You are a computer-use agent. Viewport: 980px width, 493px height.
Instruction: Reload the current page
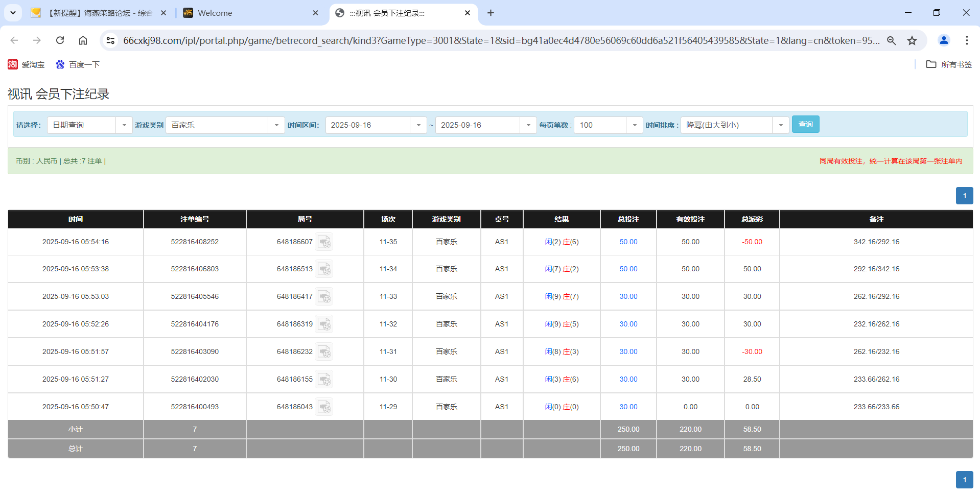60,40
